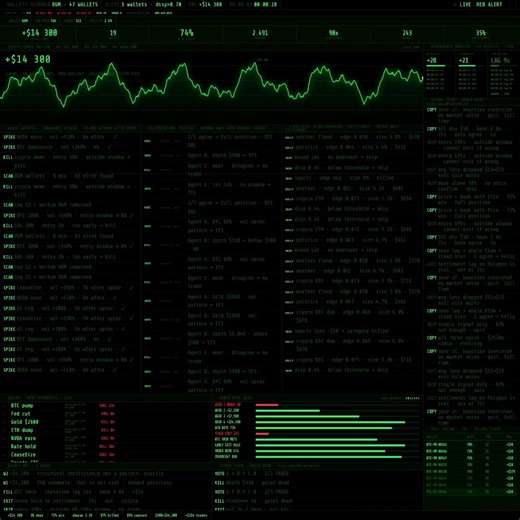
Task: Click the large +$14 300 title above the chart
Action: (x=28, y=60)
